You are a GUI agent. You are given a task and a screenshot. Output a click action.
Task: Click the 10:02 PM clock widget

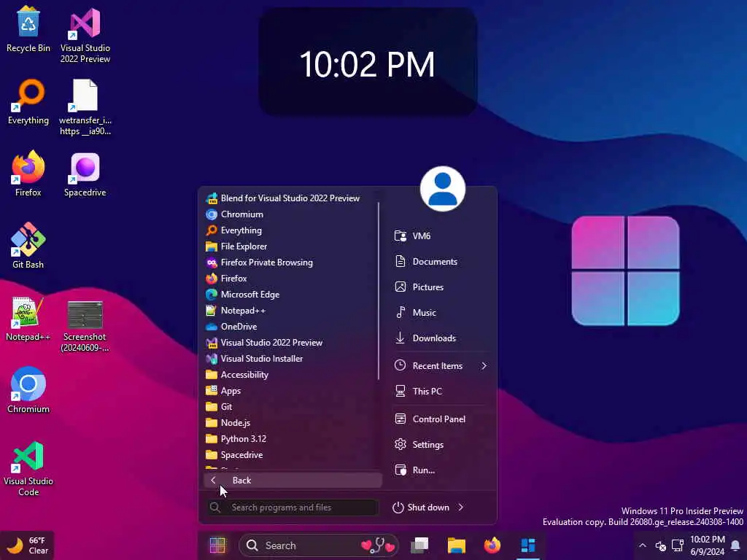(x=368, y=63)
